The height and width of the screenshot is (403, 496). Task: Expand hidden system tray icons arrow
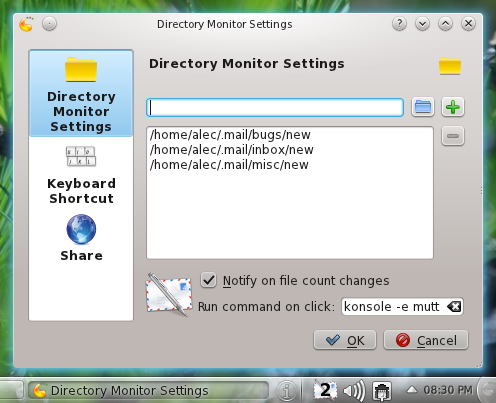pyautogui.click(x=412, y=389)
